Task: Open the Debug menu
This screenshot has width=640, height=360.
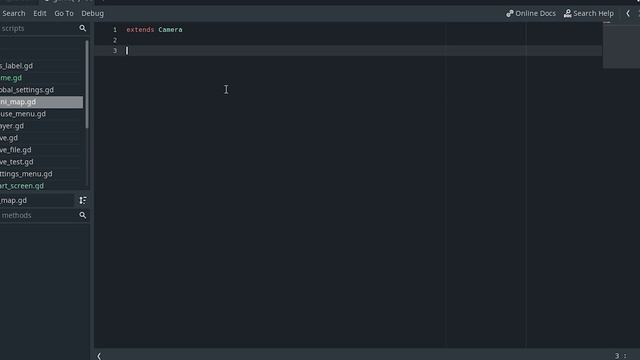Action: pyautogui.click(x=93, y=13)
